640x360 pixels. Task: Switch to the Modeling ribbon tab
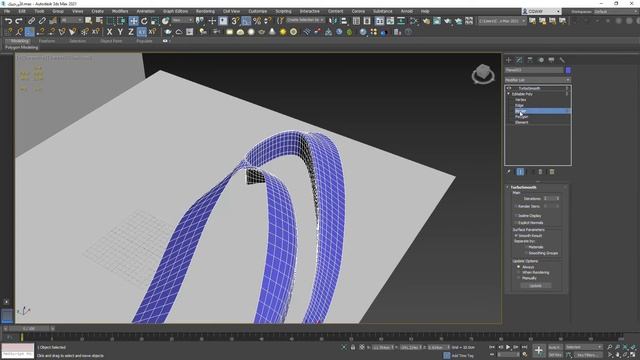click(x=20, y=41)
